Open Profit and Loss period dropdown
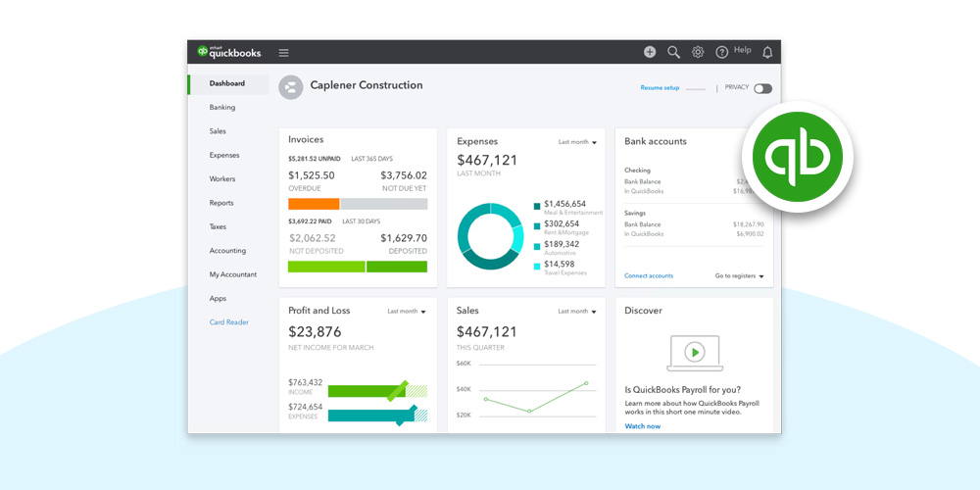This screenshot has width=980, height=490. (x=407, y=312)
